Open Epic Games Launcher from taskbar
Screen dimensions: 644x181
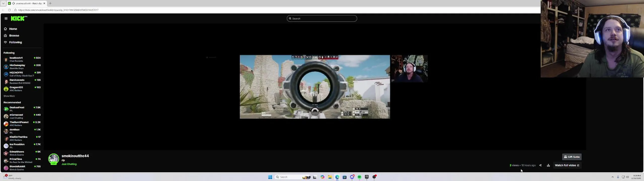(x=367, y=177)
